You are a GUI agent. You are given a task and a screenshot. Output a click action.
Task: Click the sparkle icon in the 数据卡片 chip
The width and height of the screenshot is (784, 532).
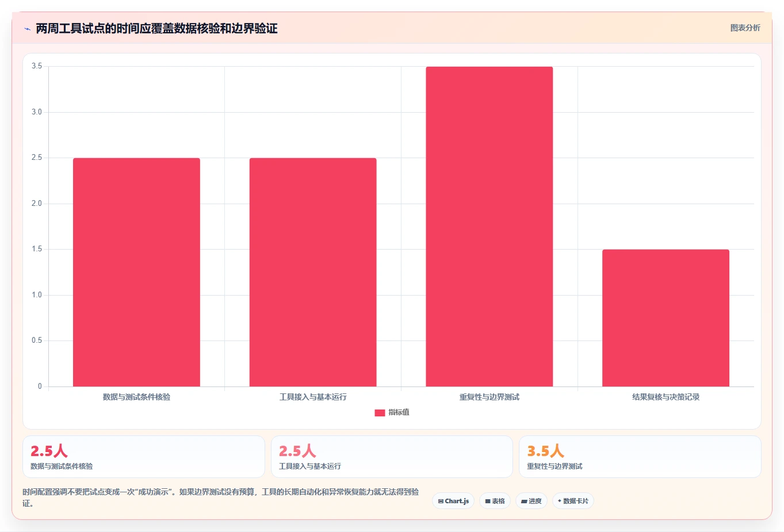coord(559,501)
